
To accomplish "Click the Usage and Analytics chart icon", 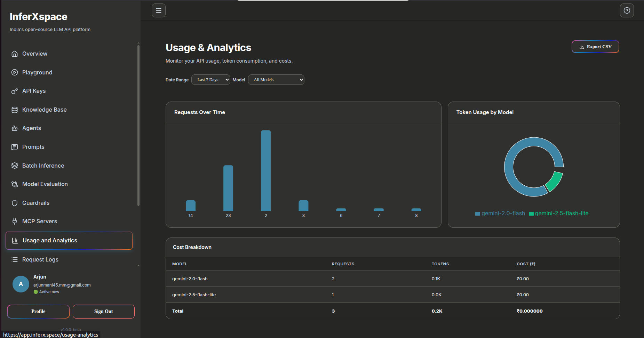I will point(15,241).
